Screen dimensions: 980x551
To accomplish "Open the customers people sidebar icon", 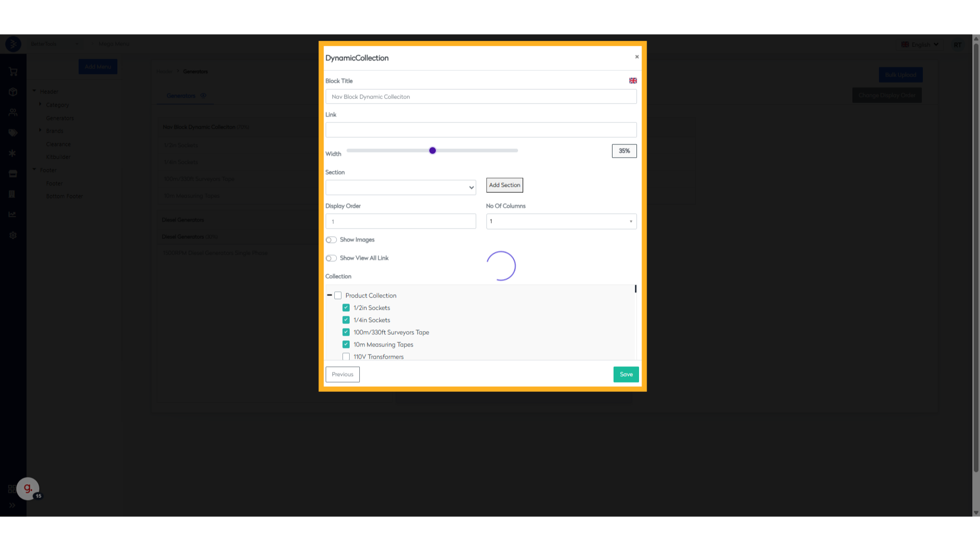I will tap(13, 112).
